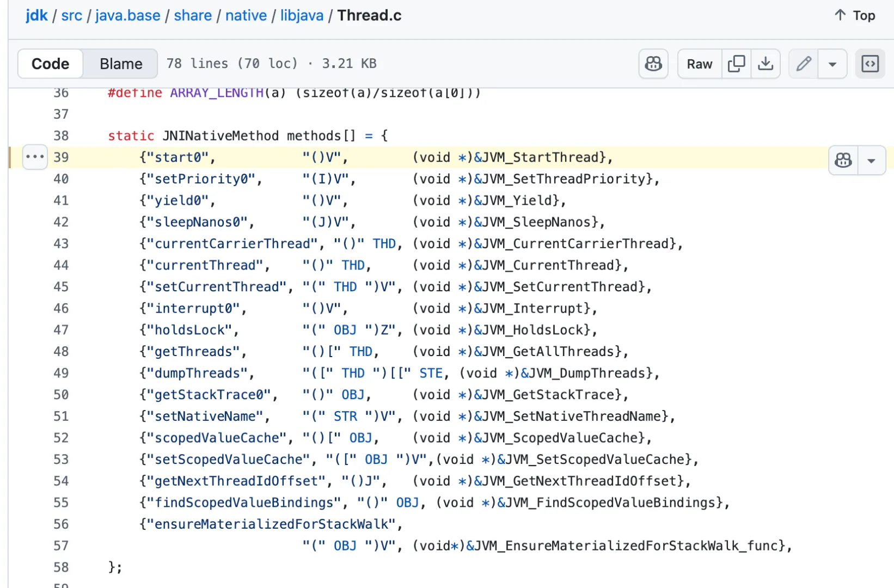Download the raw Thread.c file
Image resolution: width=894 pixels, height=588 pixels.
(766, 64)
